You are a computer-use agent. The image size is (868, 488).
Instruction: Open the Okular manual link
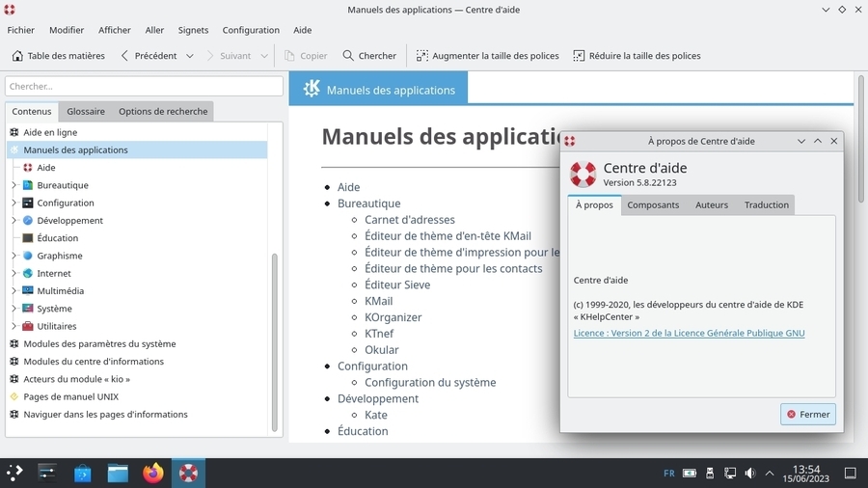coord(381,350)
